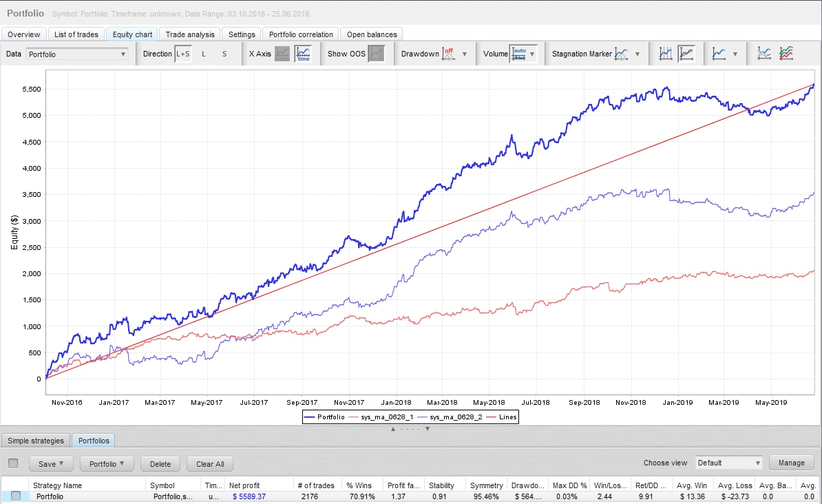
Task: Click the sys_ma_0628_1 legend entry
Action: click(381, 417)
